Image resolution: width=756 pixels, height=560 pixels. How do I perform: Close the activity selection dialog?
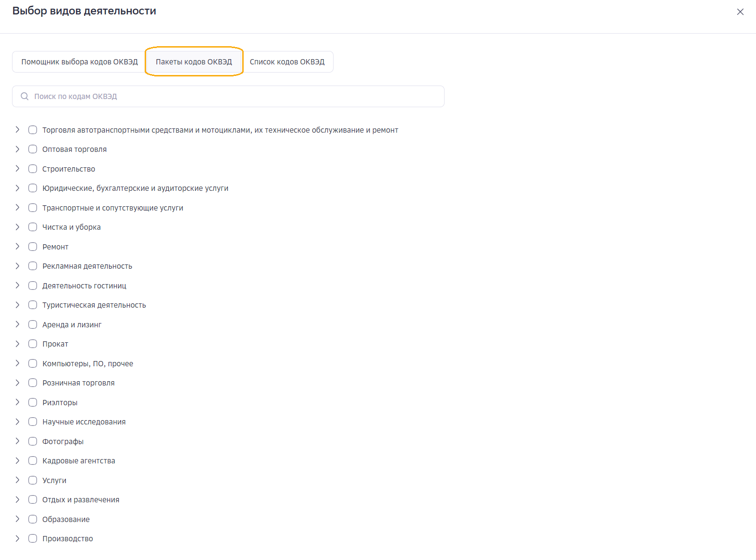[x=740, y=12]
